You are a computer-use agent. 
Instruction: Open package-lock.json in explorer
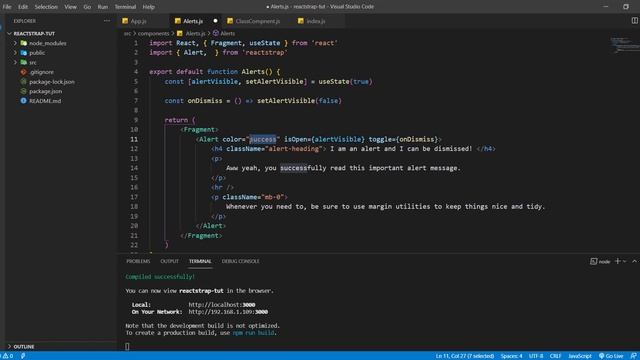[x=52, y=82]
